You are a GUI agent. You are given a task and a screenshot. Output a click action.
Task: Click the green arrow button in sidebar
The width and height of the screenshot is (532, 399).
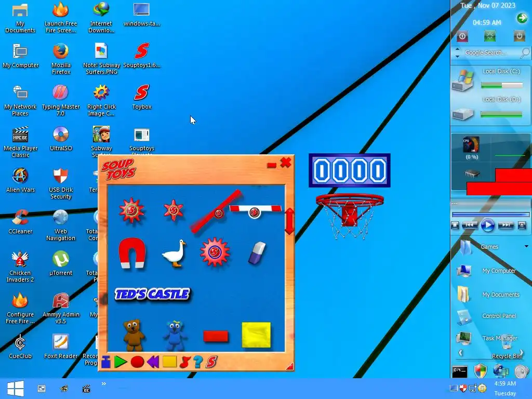tap(522, 18)
